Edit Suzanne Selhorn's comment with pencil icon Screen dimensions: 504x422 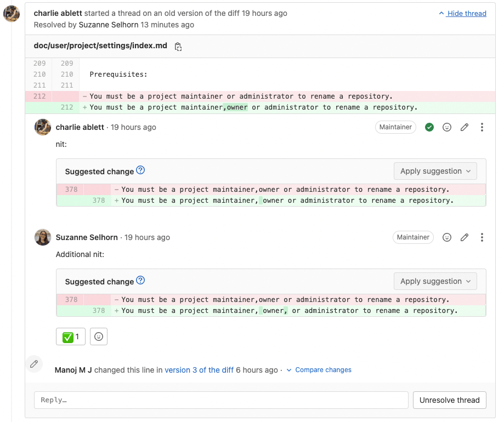tap(465, 237)
